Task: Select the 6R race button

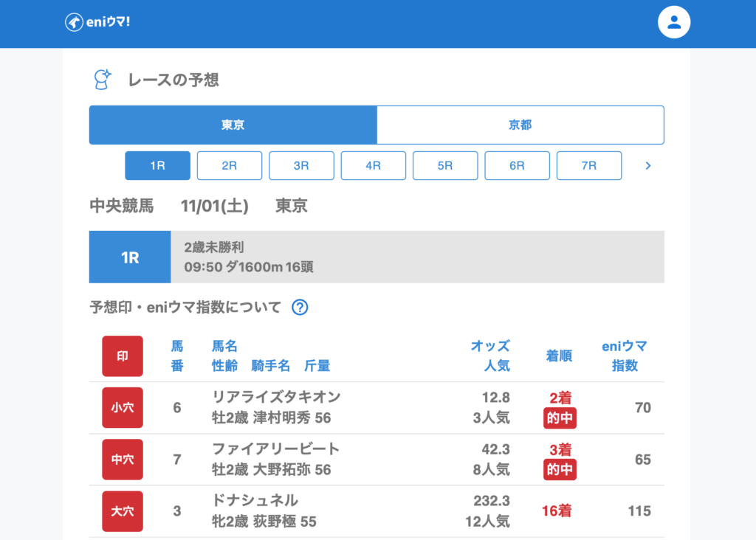Action: coord(517,166)
